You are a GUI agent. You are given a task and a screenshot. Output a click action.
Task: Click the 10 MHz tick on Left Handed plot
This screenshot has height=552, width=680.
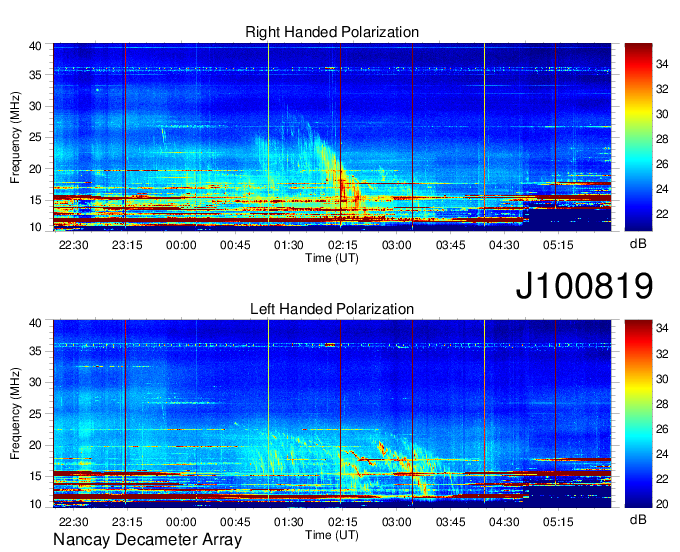coord(35,504)
